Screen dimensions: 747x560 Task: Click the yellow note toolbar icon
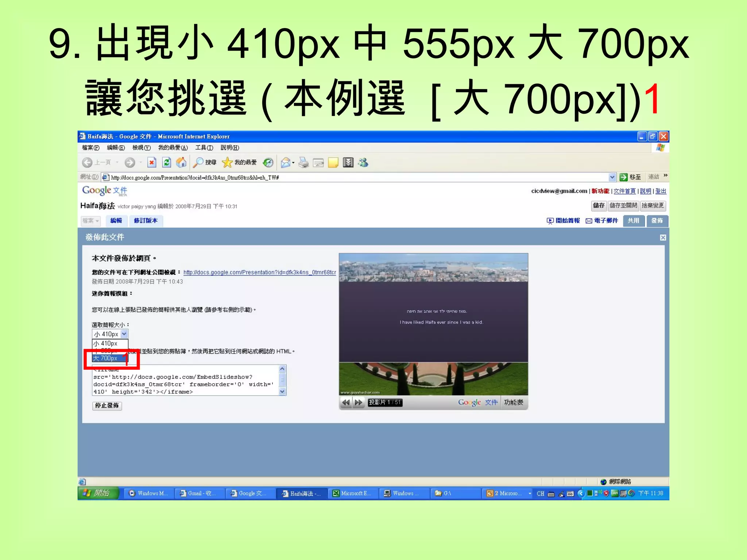pyautogui.click(x=333, y=163)
